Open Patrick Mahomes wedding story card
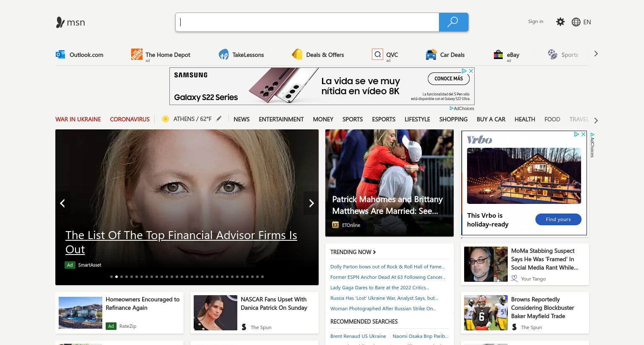This screenshot has height=345, width=644. click(390, 183)
